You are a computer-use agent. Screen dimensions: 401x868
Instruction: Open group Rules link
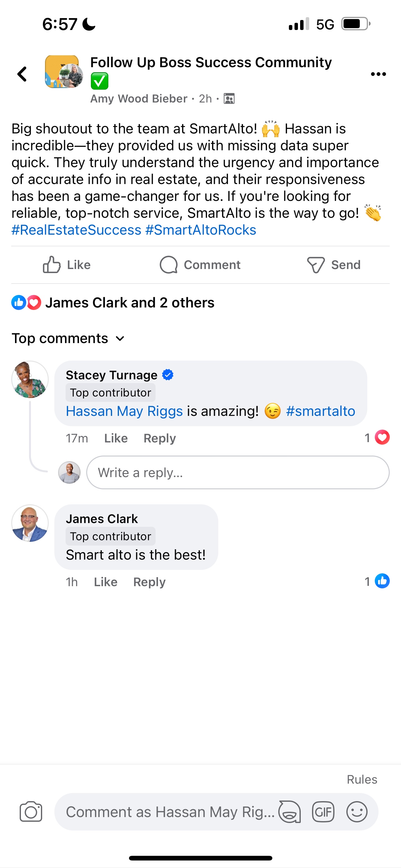[x=362, y=779]
